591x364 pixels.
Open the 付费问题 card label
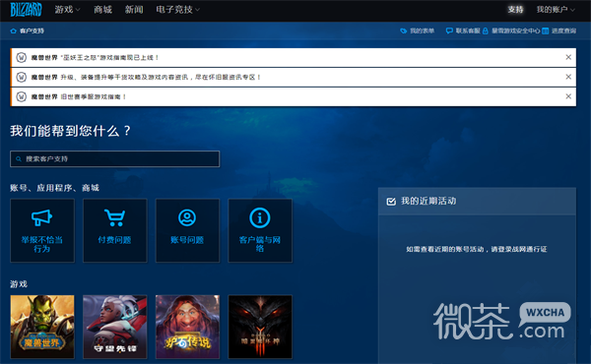point(114,240)
